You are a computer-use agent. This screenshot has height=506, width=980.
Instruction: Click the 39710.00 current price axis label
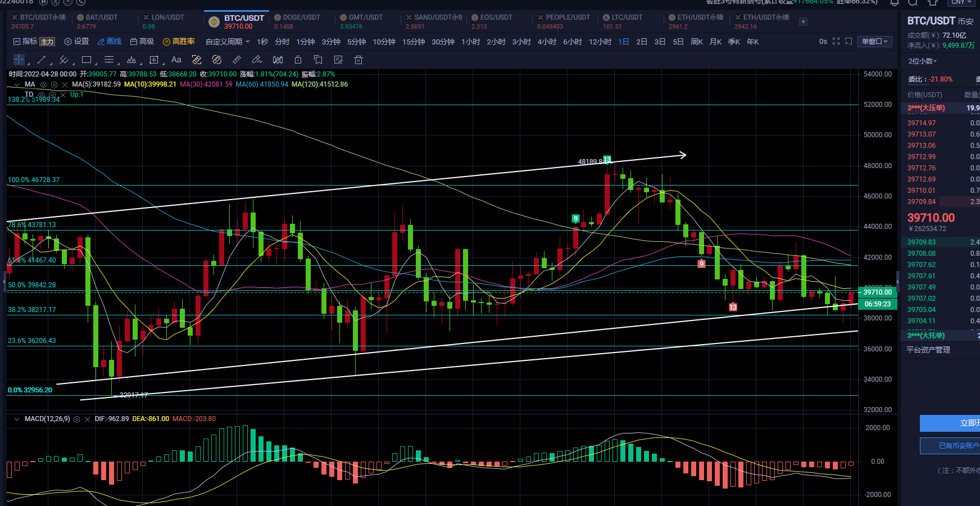877,292
